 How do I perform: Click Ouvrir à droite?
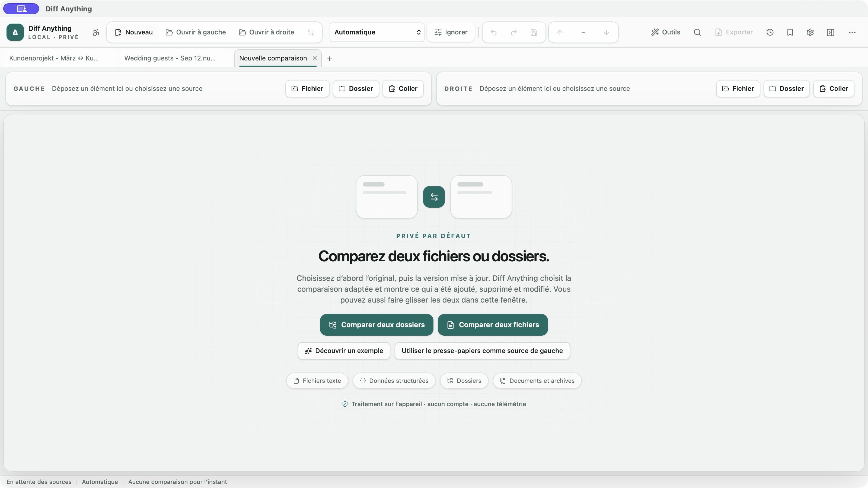pyautogui.click(x=267, y=32)
